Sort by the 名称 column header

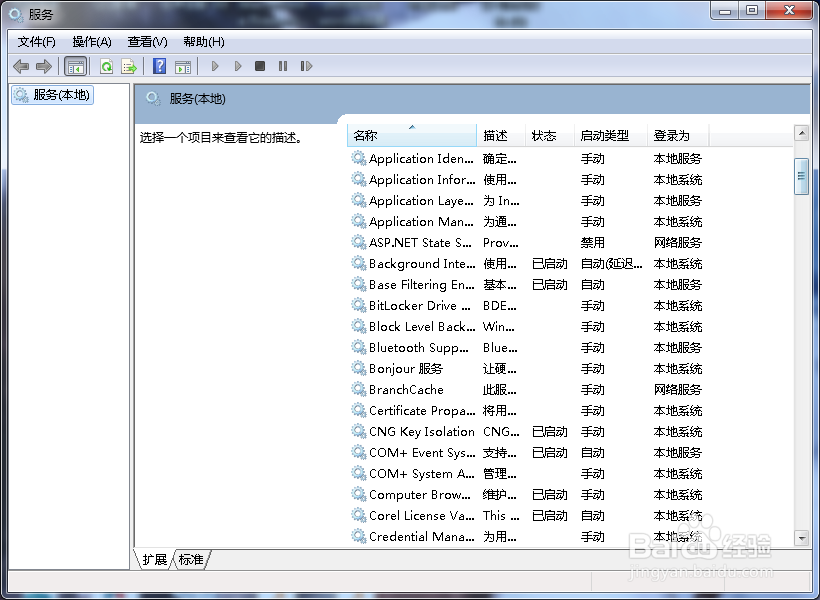tap(412, 135)
